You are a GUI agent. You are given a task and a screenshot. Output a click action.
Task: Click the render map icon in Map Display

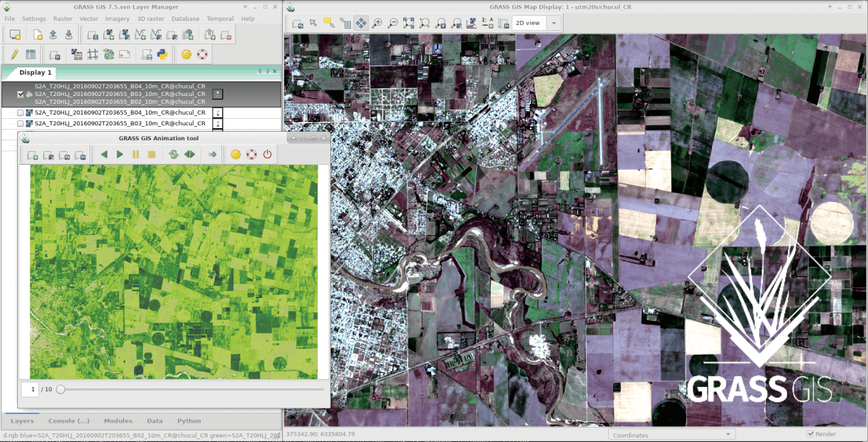point(297,23)
